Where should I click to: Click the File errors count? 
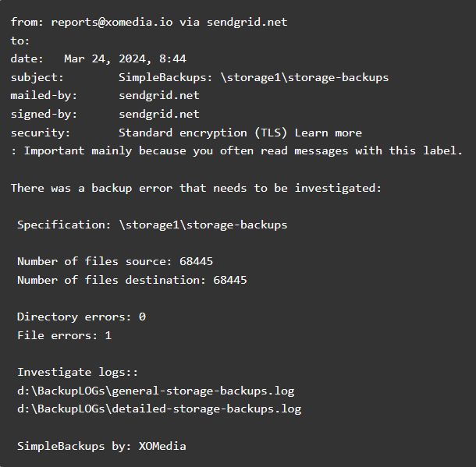click(108, 335)
